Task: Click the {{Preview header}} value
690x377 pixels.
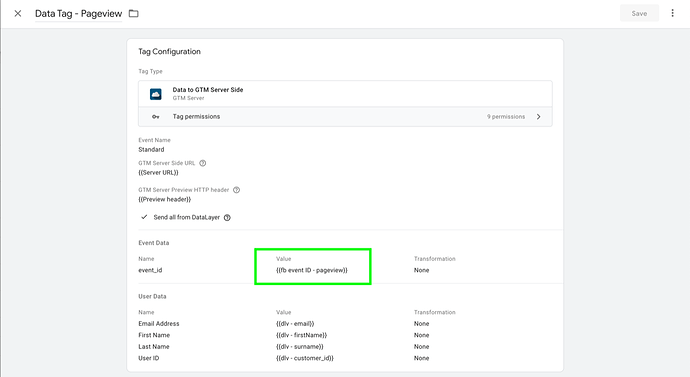Action: coord(165,199)
